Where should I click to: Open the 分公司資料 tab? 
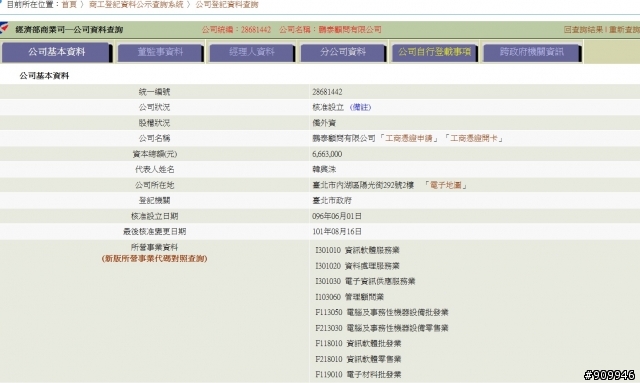[x=343, y=52]
